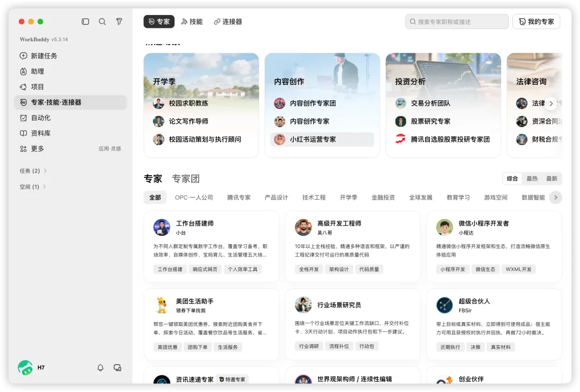Open the 世界观架构师 / 连续性编辑 card
The image size is (580, 392).
(352, 375)
